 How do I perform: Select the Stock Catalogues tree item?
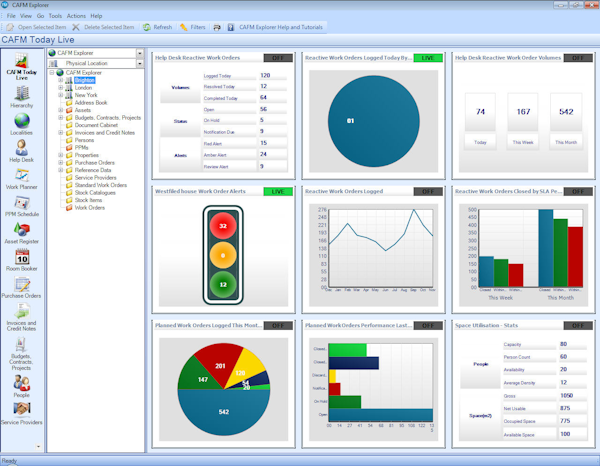(x=95, y=192)
